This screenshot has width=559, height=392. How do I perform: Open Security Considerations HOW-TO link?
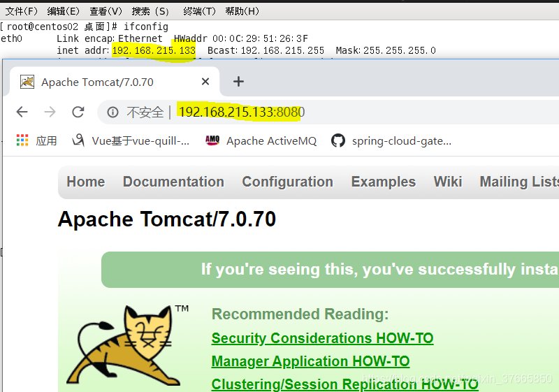pyautogui.click(x=322, y=338)
